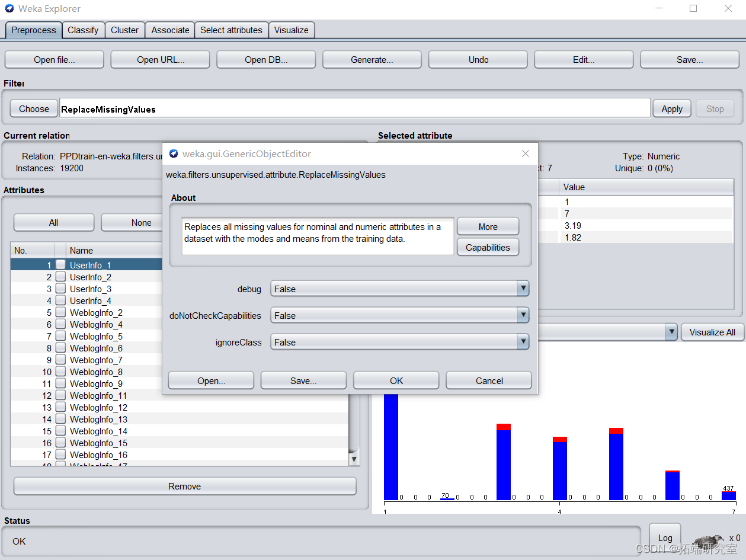Click Choose to pick a filter
This screenshot has height=560, width=746.
click(x=34, y=108)
